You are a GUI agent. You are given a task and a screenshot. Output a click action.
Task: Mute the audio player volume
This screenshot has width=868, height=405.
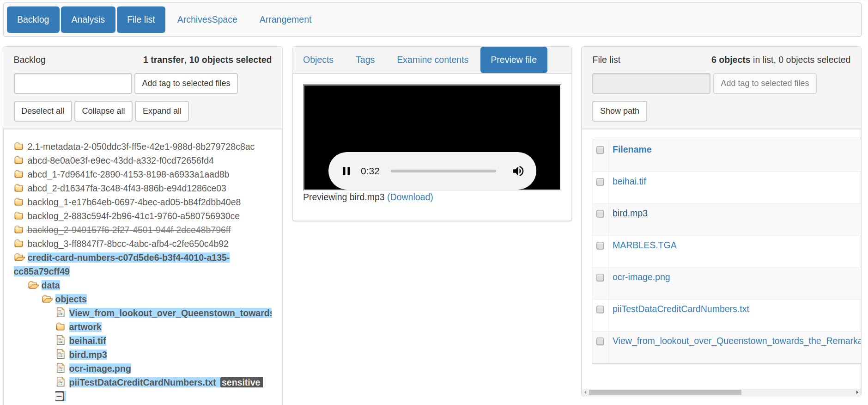[x=518, y=171]
